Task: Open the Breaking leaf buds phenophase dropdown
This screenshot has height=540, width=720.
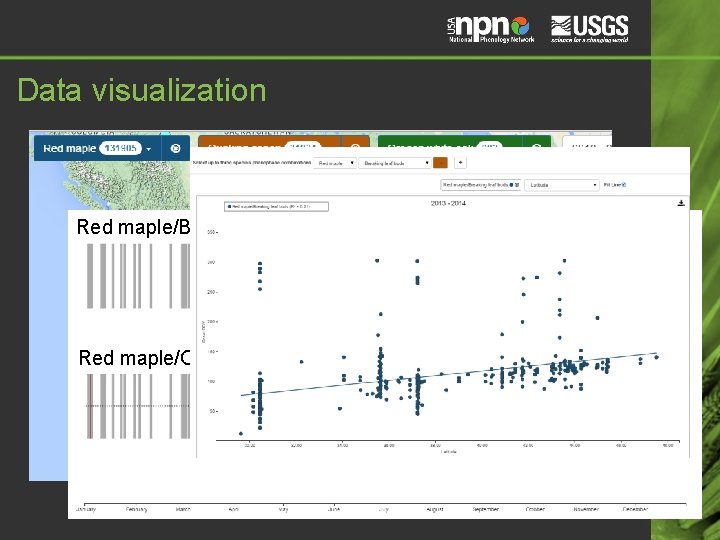Action: [395, 163]
